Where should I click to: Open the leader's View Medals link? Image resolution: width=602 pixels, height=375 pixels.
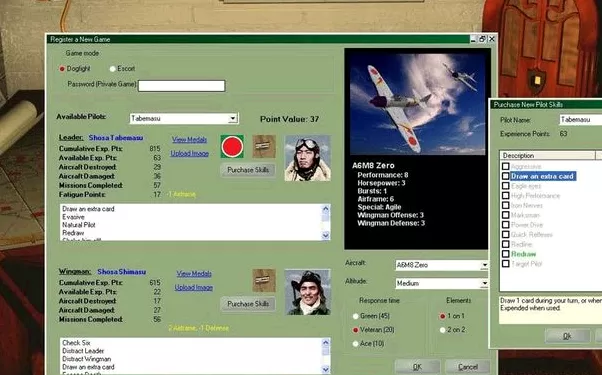(190, 140)
